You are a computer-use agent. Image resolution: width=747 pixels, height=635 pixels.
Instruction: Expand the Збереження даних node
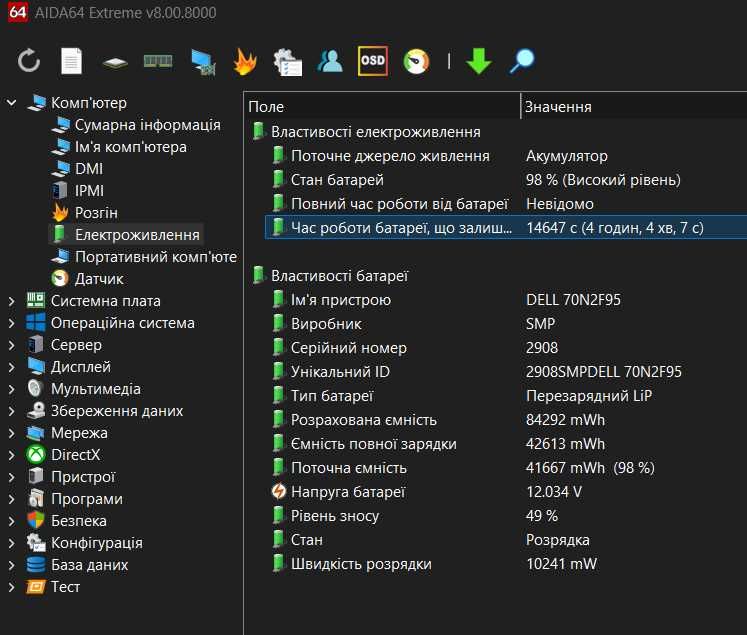point(12,411)
